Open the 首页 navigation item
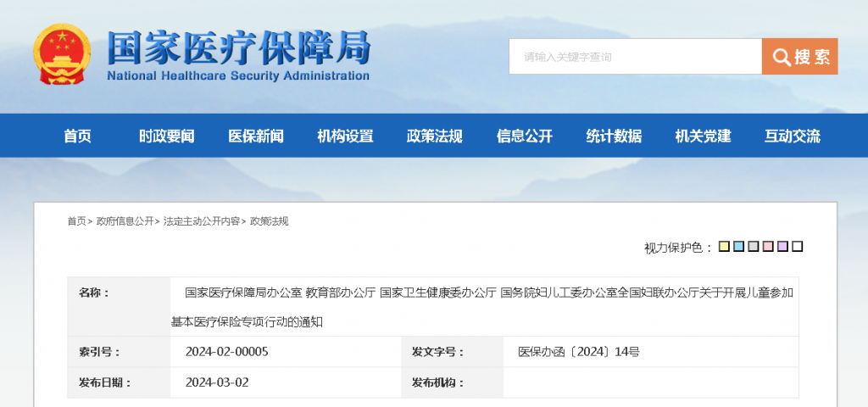This screenshot has height=407, width=868. (77, 136)
